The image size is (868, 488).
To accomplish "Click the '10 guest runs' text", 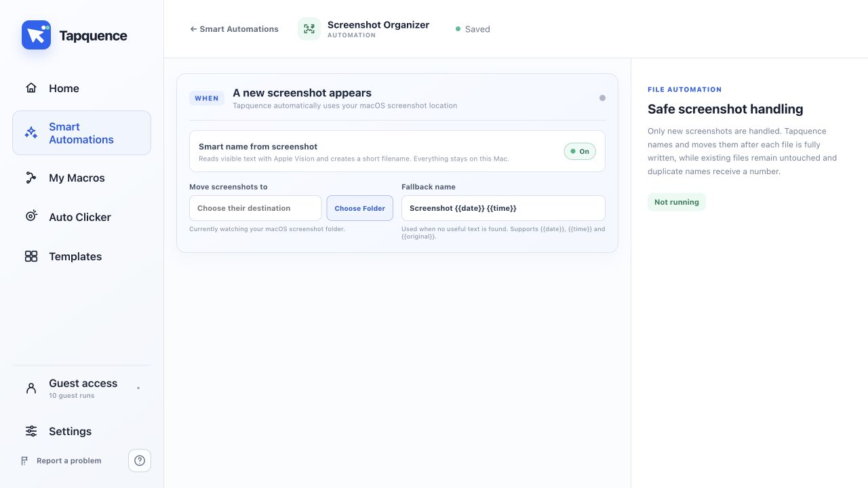I will [x=72, y=396].
